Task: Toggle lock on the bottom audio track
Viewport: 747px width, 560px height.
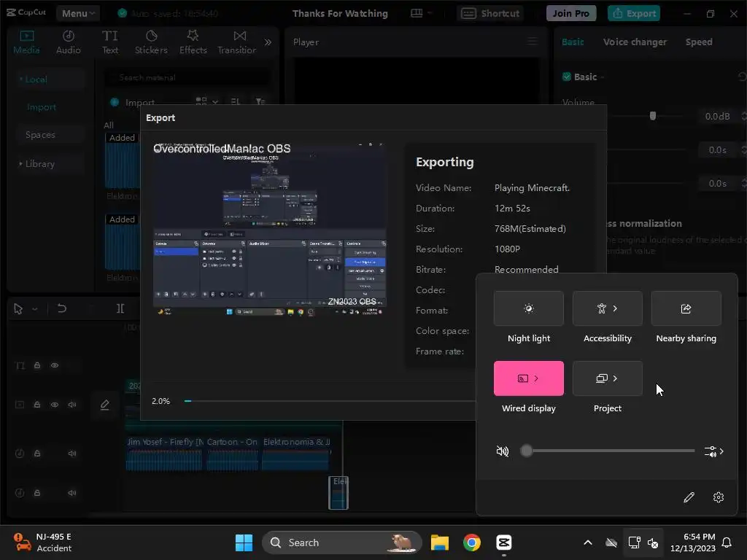Action: click(x=37, y=493)
